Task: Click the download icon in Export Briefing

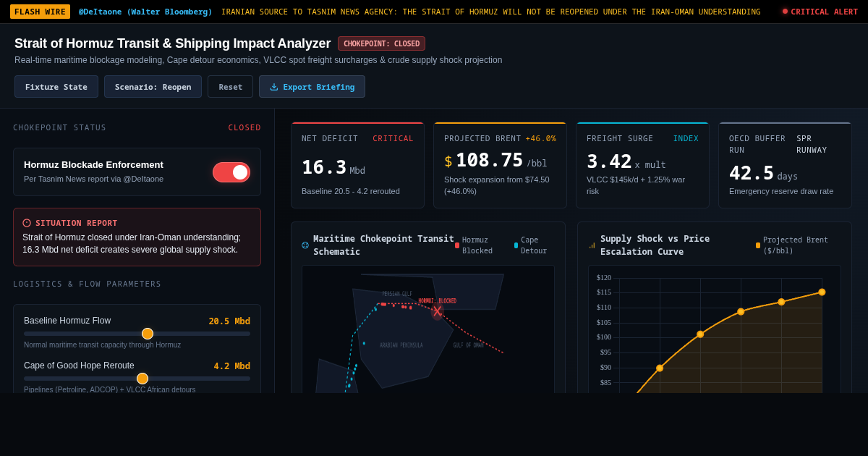Action: (274, 87)
